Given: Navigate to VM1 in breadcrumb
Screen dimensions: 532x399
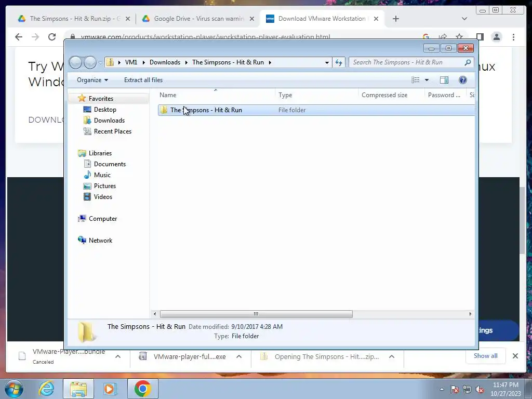Looking at the screenshot, I should [131, 62].
